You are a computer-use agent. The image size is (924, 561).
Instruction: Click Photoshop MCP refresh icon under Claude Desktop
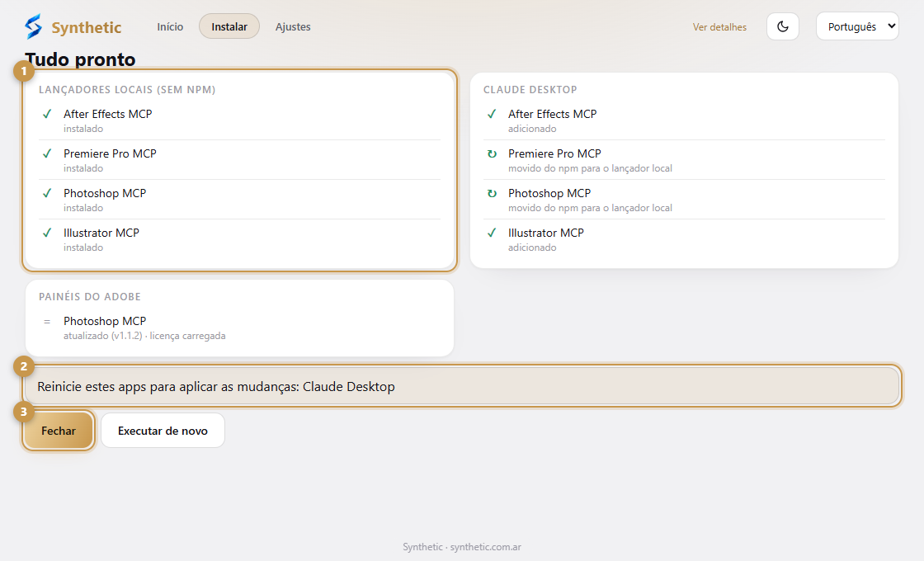pyautogui.click(x=492, y=193)
